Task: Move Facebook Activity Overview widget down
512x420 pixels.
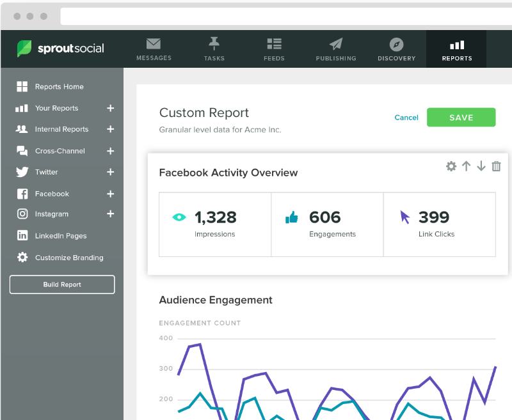Action: coord(481,166)
